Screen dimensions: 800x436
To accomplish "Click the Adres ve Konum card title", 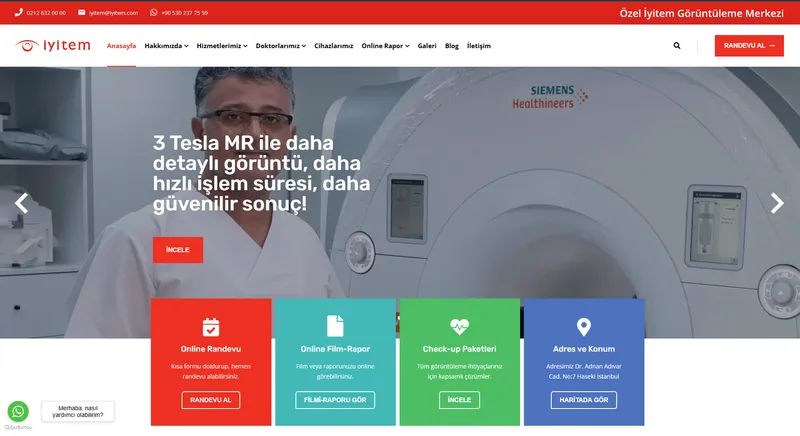I will point(584,349).
